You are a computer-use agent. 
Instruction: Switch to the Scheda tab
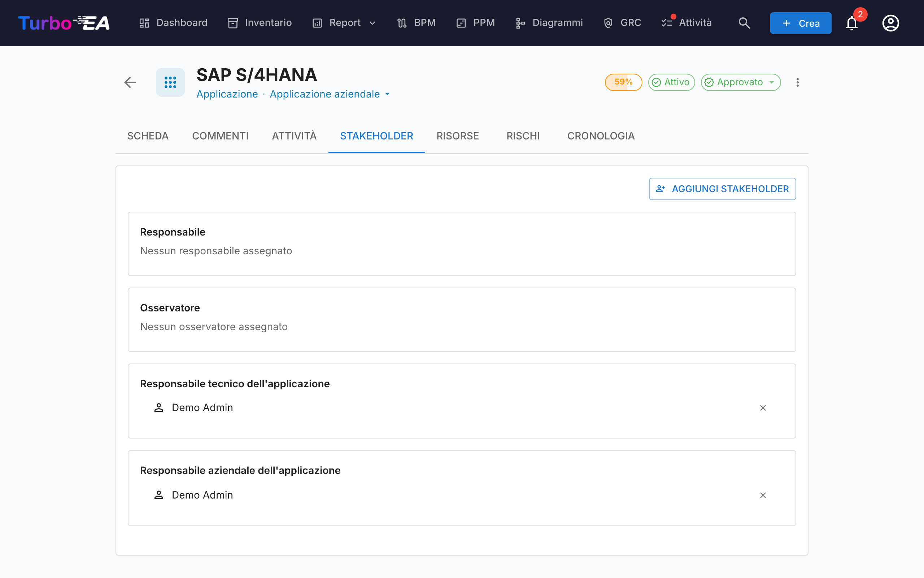pos(148,136)
